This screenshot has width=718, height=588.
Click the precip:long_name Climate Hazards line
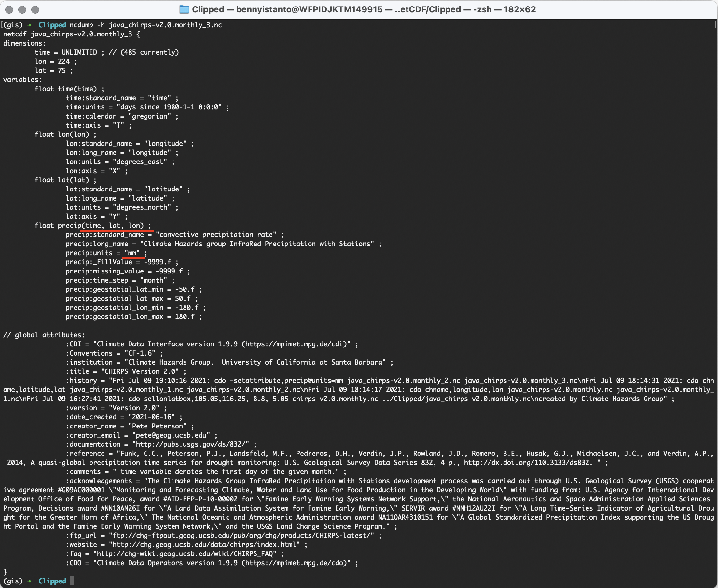click(x=223, y=244)
